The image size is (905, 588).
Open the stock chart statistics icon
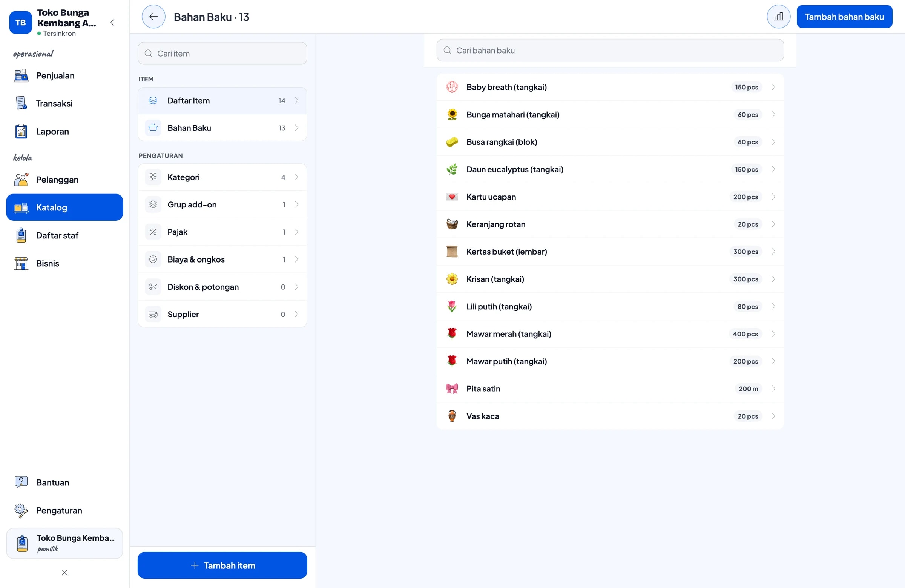(778, 17)
